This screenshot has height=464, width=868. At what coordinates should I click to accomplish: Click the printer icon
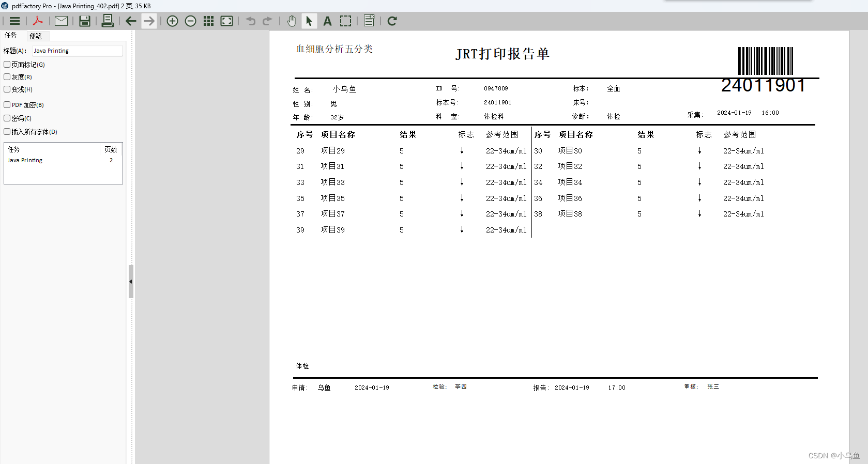(x=108, y=21)
